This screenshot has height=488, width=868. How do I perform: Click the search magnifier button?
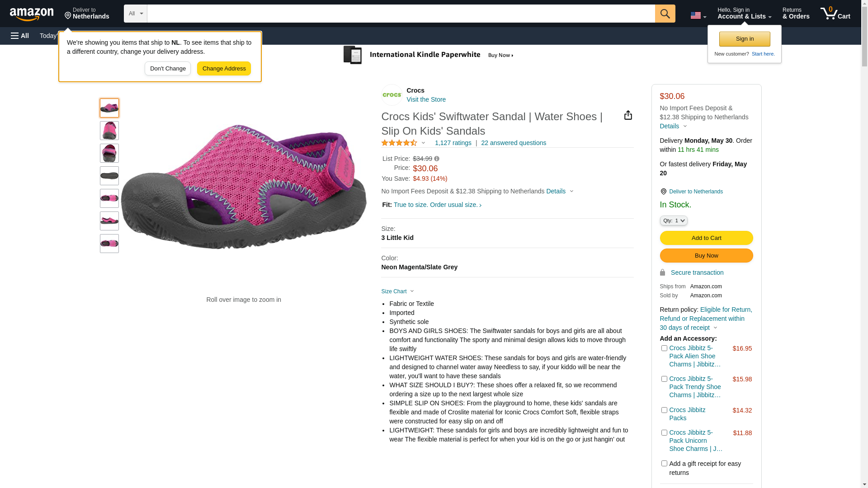pos(665,14)
